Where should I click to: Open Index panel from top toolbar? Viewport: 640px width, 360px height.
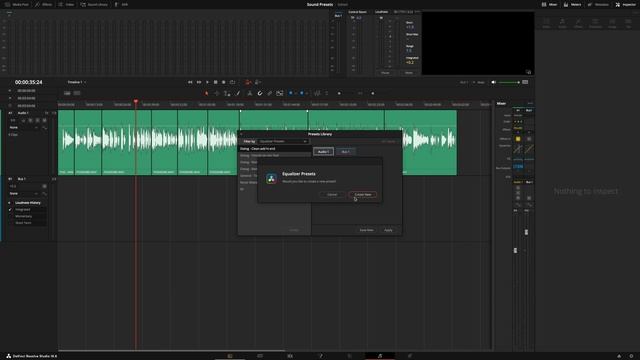tap(66, 4)
